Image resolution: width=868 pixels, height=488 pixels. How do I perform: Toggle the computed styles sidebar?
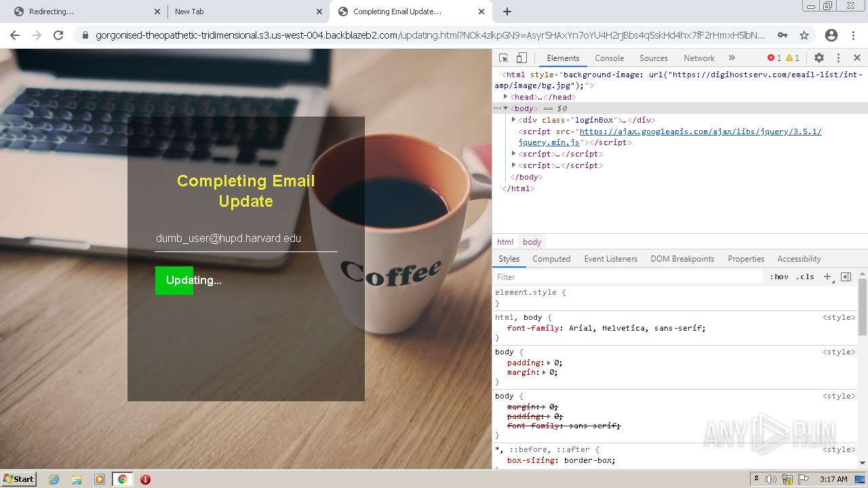pos(846,277)
